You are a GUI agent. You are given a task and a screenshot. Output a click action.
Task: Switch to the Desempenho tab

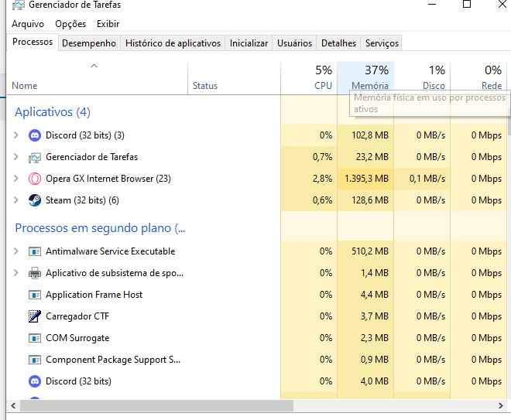point(89,43)
